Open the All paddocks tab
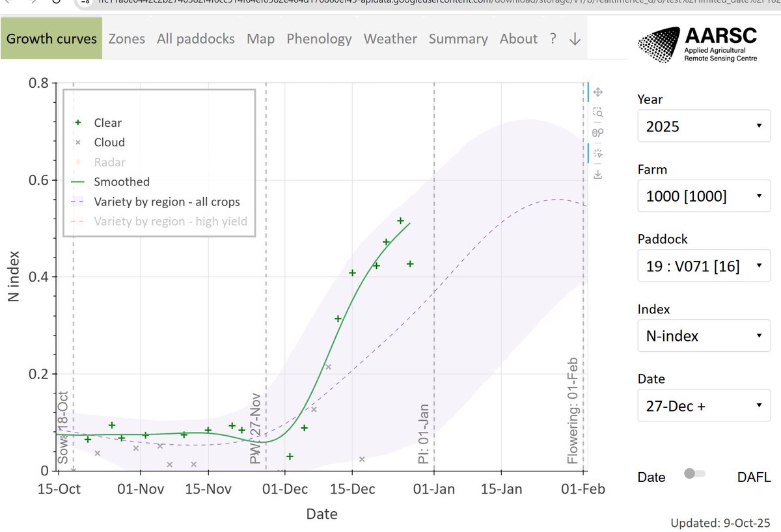The image size is (781, 532). 196,39
